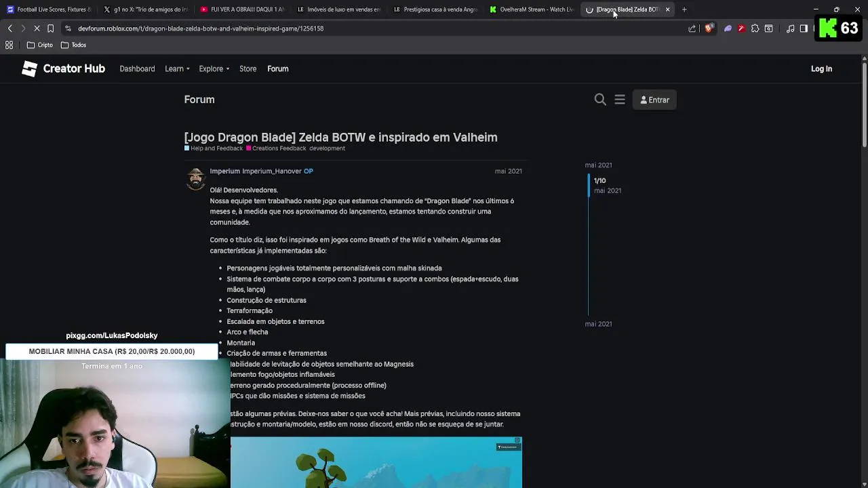Open the development tag
This screenshot has width=868, height=488.
pyautogui.click(x=327, y=148)
